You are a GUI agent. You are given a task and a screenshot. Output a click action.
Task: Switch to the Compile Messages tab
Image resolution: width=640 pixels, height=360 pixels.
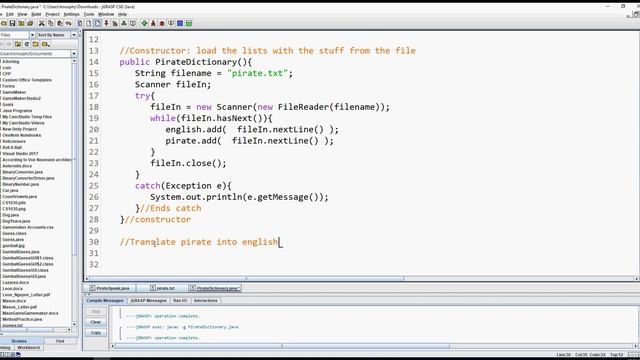104,300
